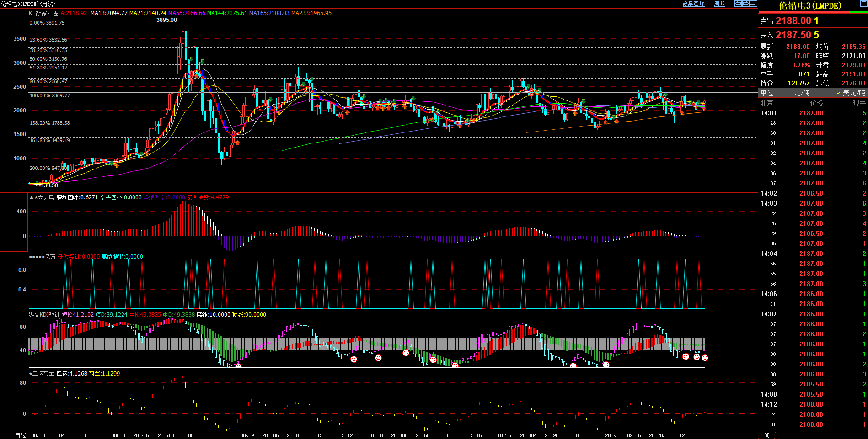Open the 周期 period menu

[x=719, y=4]
